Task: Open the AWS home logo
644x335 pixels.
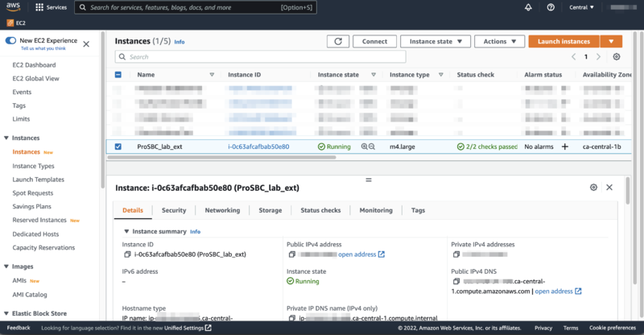Action: tap(13, 6)
